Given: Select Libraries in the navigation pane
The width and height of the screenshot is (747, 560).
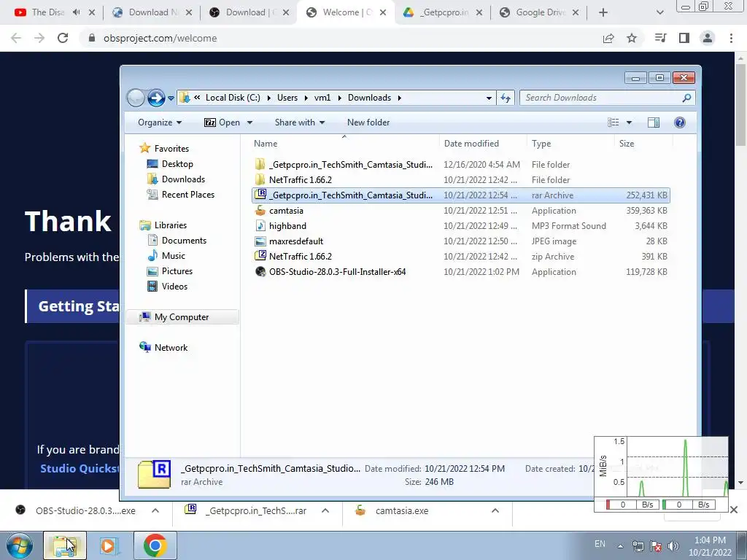Looking at the screenshot, I should [x=163, y=225].
